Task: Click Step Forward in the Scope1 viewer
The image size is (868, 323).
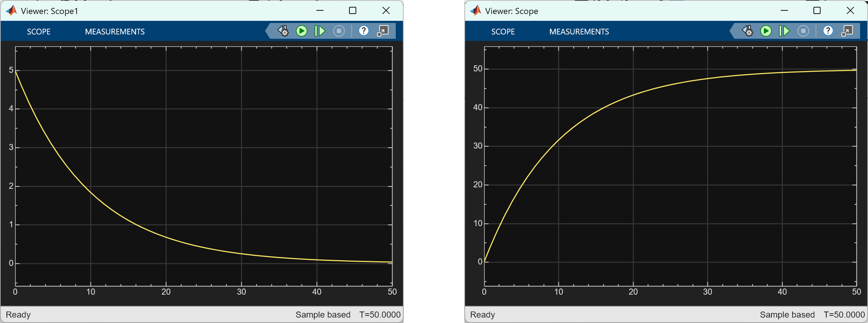Action: (320, 31)
